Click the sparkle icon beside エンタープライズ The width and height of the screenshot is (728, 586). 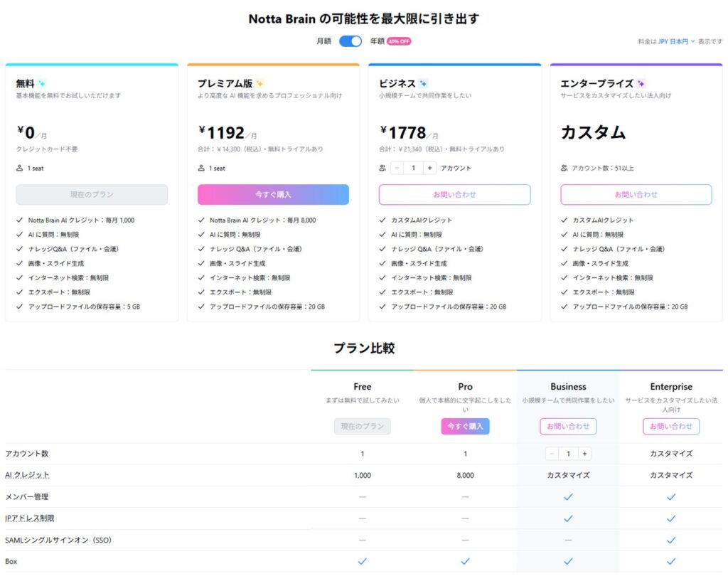tap(641, 84)
